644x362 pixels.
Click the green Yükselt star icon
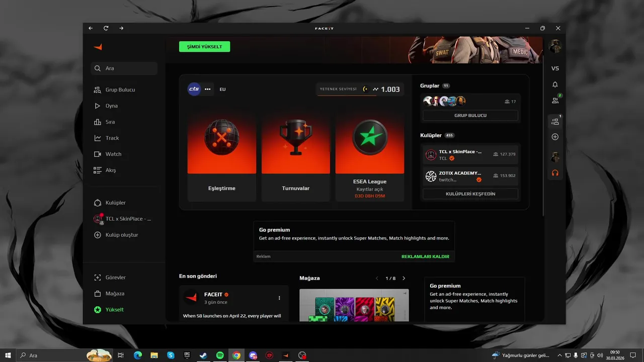coord(98,310)
